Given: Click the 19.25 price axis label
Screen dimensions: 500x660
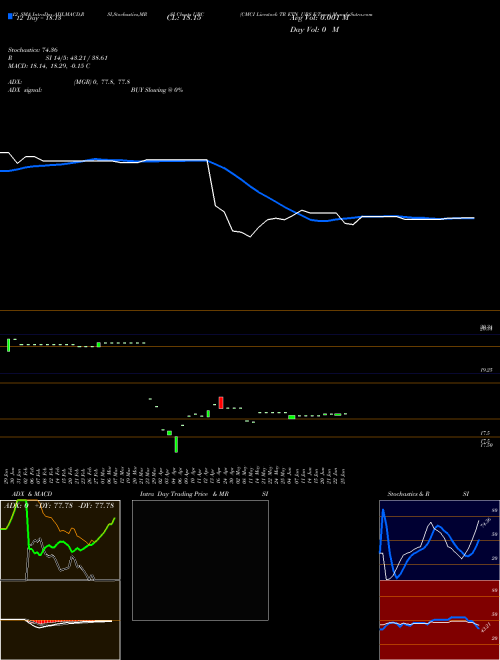Looking at the screenshot, I should pos(486,370).
